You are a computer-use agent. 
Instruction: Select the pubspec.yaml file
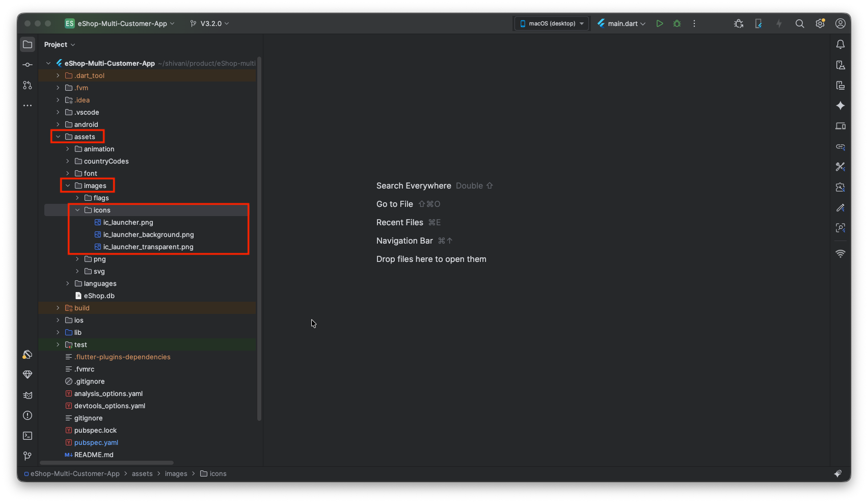pos(96,442)
